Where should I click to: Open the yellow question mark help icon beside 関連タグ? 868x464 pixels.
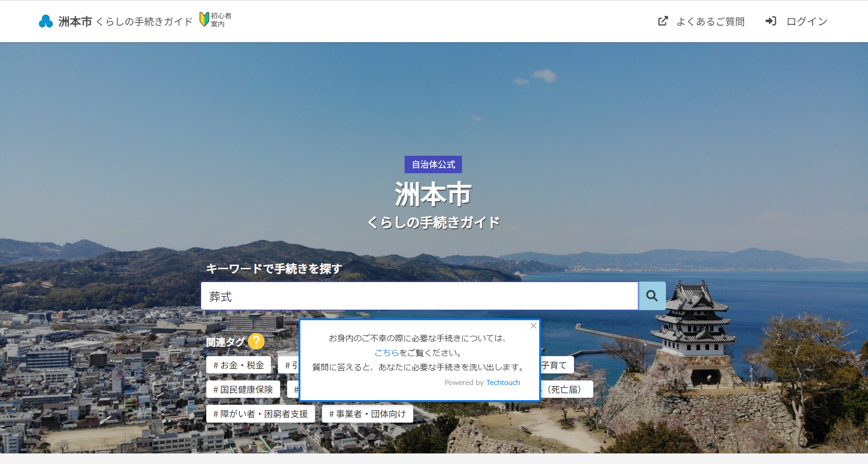coord(256,341)
